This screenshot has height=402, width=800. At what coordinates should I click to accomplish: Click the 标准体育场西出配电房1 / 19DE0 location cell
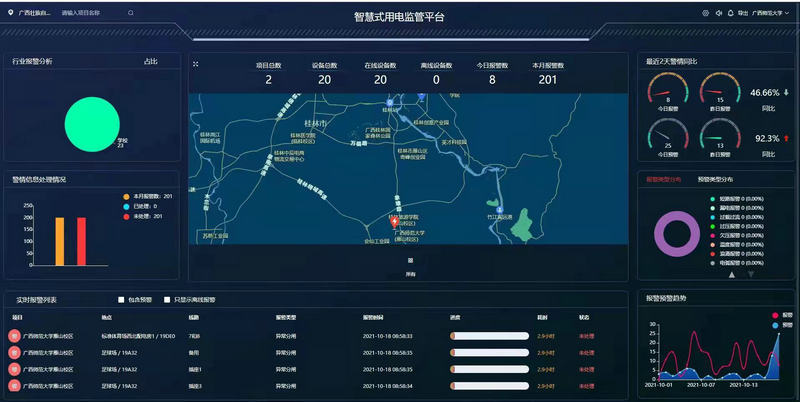[x=138, y=336]
